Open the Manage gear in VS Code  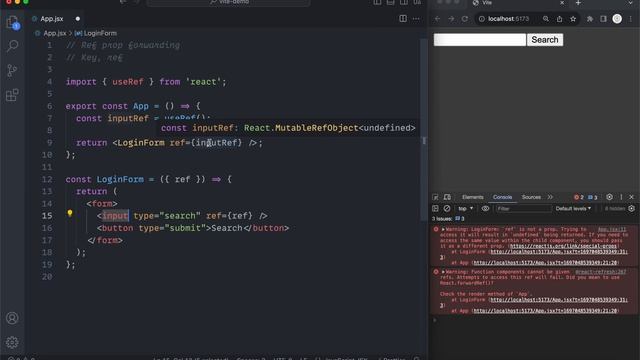[x=12, y=342]
